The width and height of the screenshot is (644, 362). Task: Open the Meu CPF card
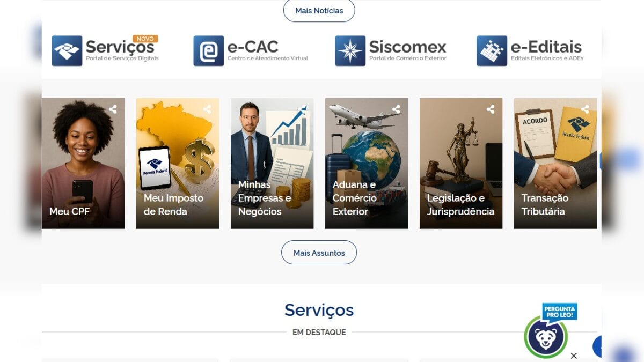83,164
